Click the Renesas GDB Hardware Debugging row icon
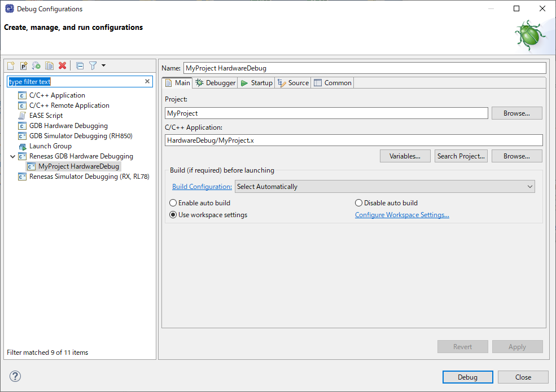The height and width of the screenshot is (392, 556). pyautogui.click(x=22, y=156)
